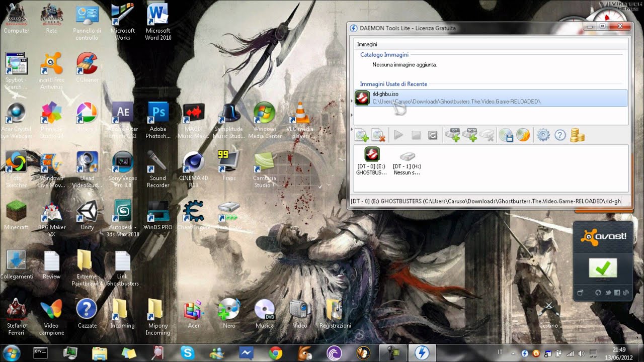Open the Extreme Paintbrawl 4 folder

87,268
